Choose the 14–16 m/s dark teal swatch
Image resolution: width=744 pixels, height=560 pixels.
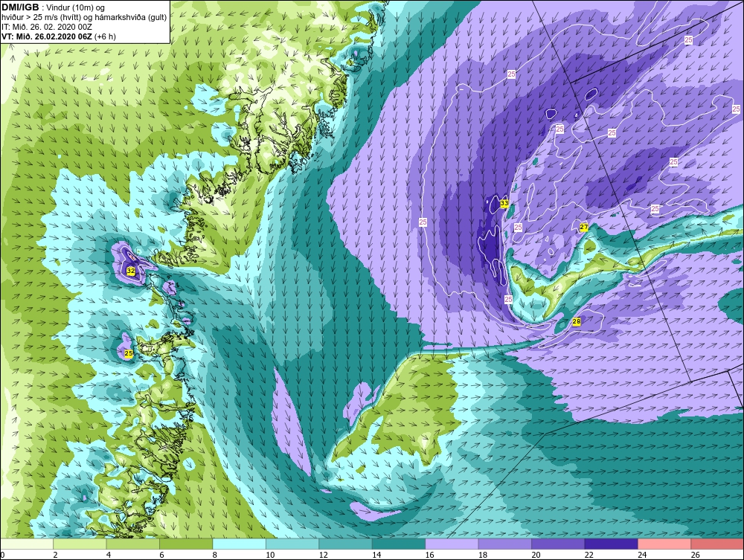coord(399,544)
